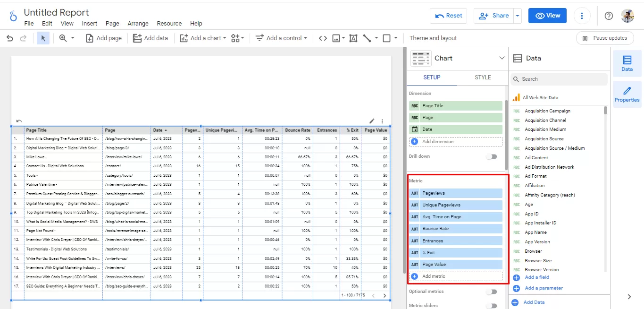Select the selection mode pointer tool
The height and width of the screenshot is (309, 644).
[x=43, y=38]
